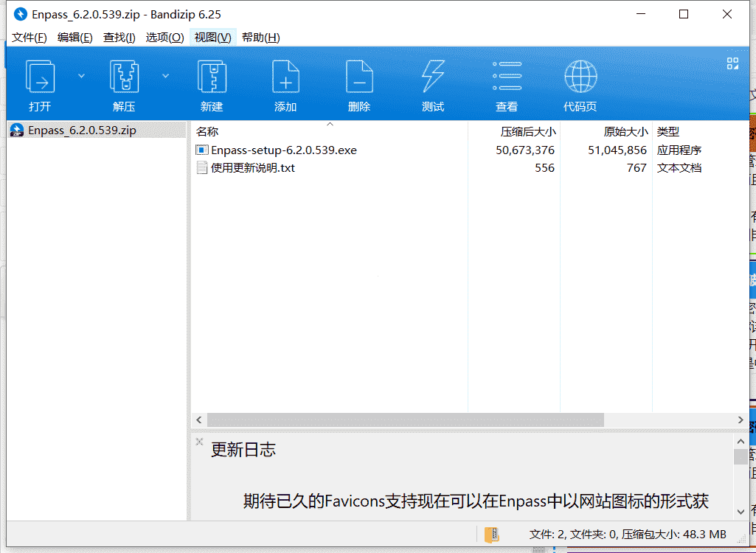Click the horizontal scrollbar right arrow
Viewport: 756px width, 553px height.
pyautogui.click(x=741, y=420)
